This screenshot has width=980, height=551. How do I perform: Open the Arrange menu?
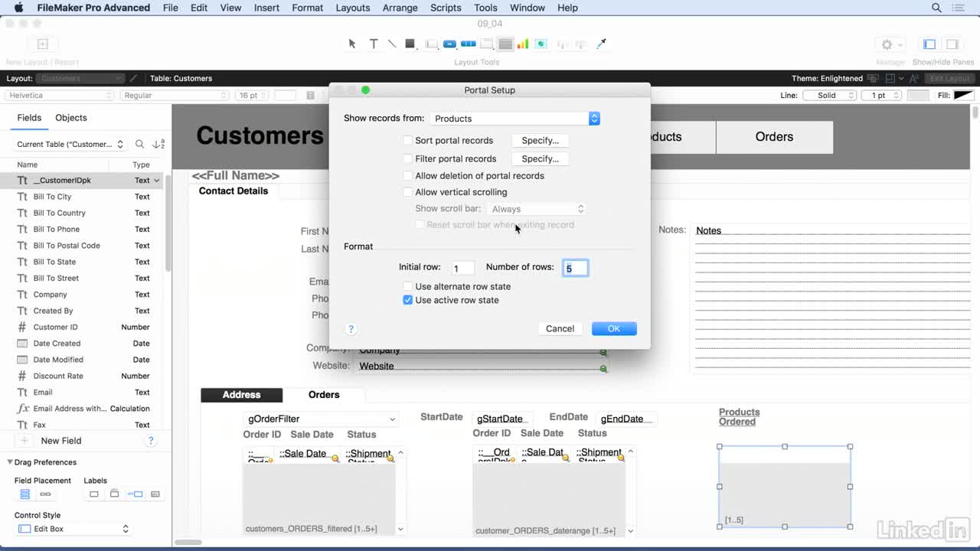pos(400,8)
